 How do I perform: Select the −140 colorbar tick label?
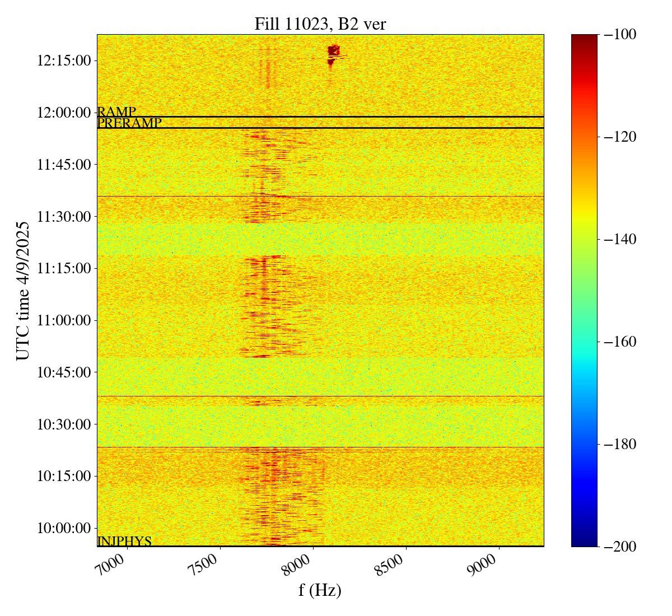(620, 239)
